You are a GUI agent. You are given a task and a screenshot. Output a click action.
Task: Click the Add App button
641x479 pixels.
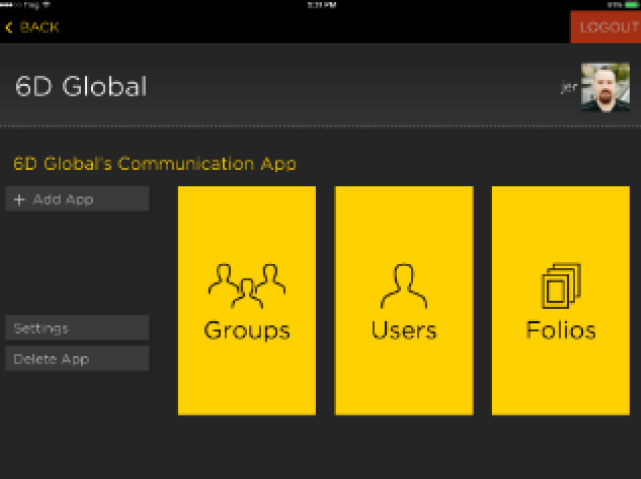(x=78, y=199)
